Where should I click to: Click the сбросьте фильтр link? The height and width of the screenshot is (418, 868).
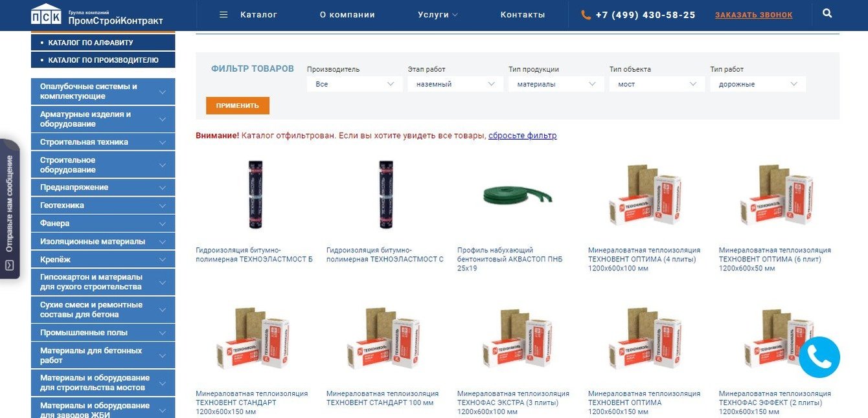click(x=523, y=136)
